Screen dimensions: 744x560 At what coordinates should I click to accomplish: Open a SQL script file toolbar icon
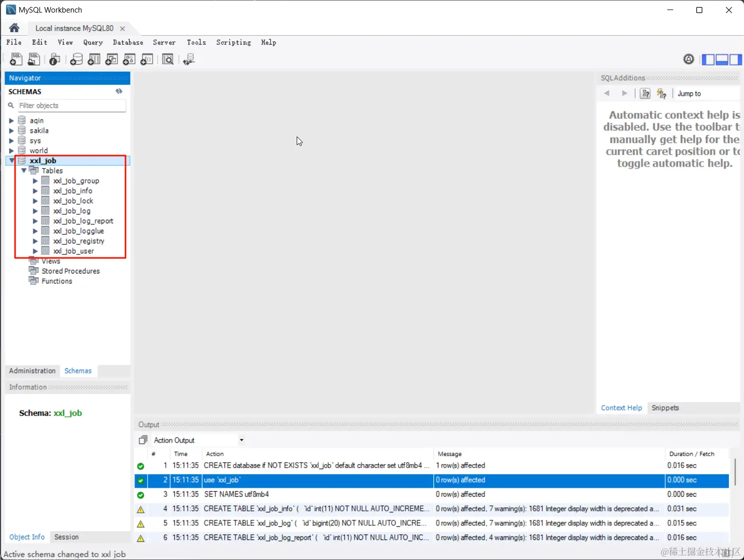point(34,59)
